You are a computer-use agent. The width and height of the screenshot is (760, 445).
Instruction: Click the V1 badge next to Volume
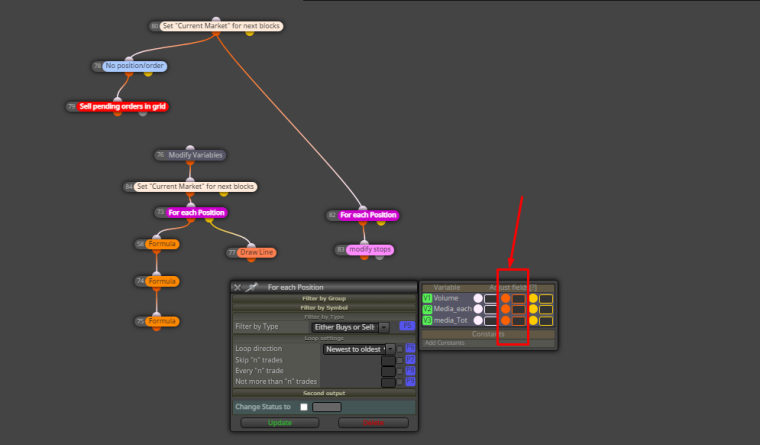pos(427,298)
